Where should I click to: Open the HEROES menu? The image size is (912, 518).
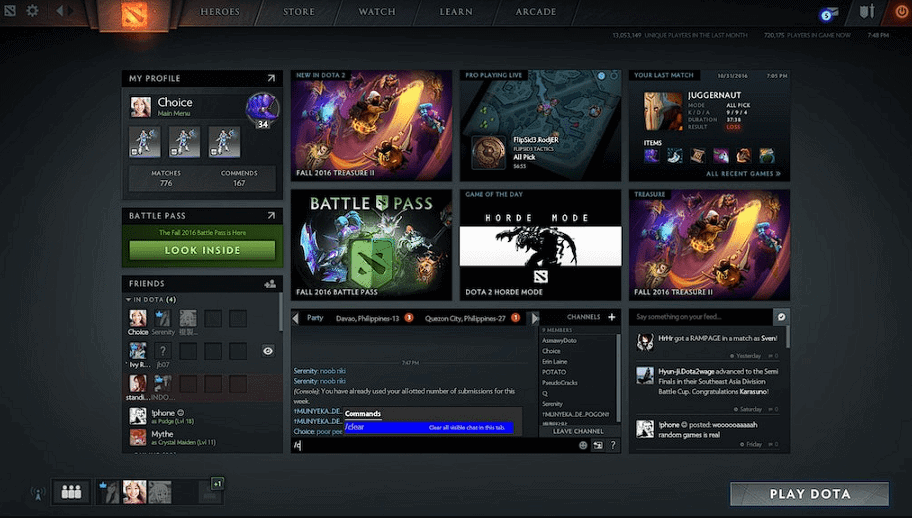pyautogui.click(x=220, y=12)
